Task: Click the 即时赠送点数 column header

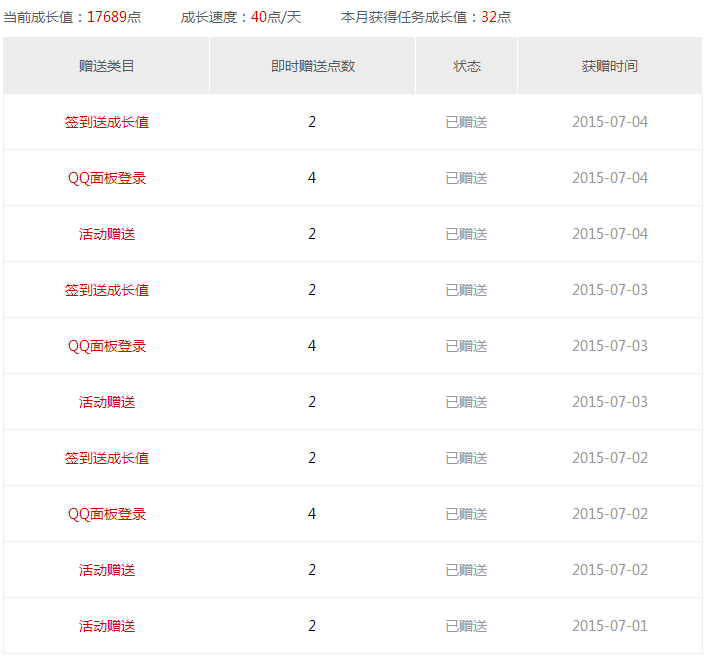Action: coord(312,66)
